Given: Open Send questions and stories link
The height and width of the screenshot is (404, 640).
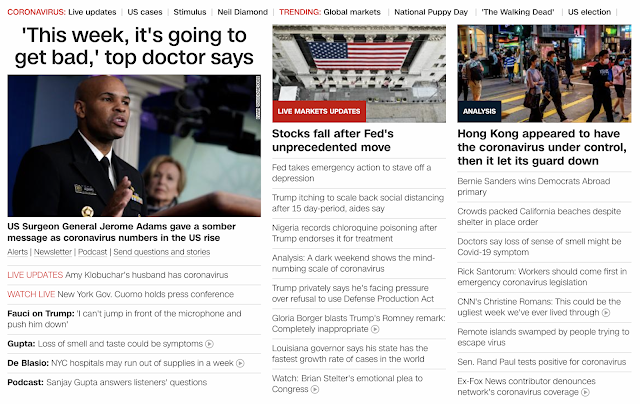Looking at the screenshot, I should click(x=162, y=252).
